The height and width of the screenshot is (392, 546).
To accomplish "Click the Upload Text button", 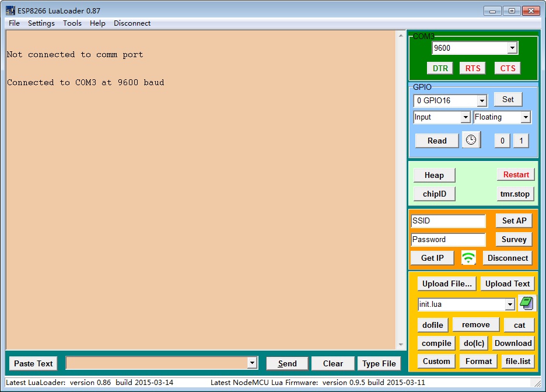I will click(507, 283).
